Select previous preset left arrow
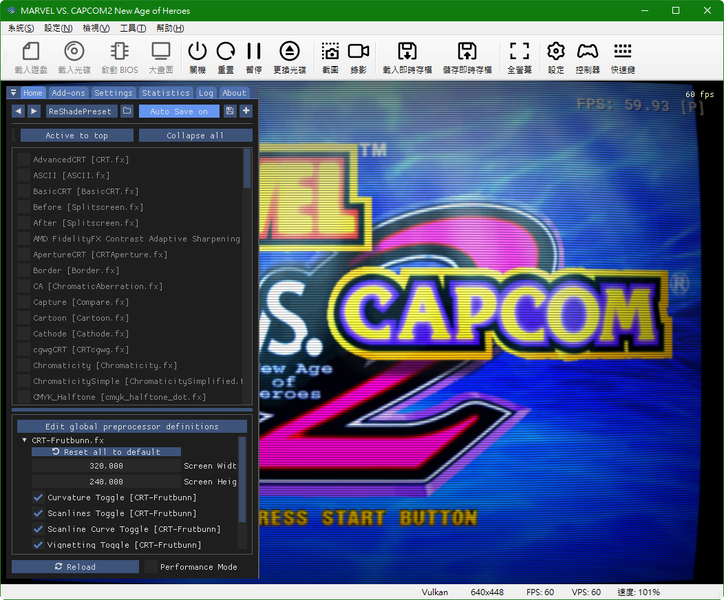 [x=18, y=111]
